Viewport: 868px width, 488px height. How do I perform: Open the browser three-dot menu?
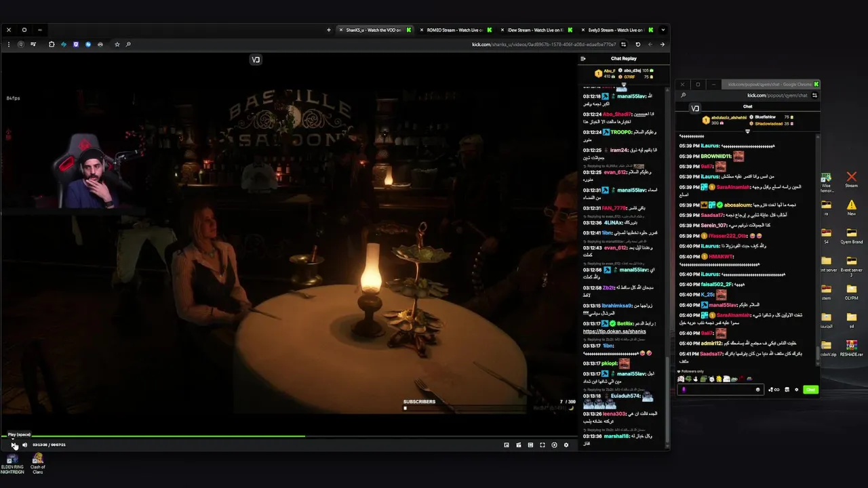tap(8, 44)
